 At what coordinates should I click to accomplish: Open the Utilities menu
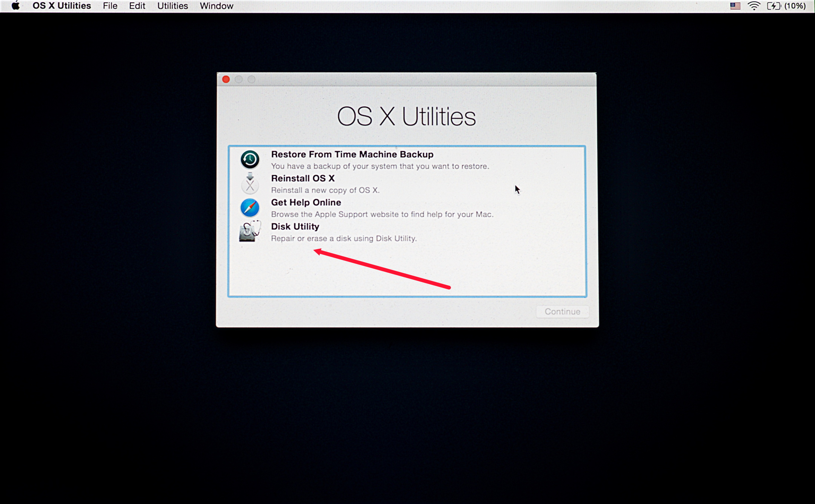(x=172, y=6)
